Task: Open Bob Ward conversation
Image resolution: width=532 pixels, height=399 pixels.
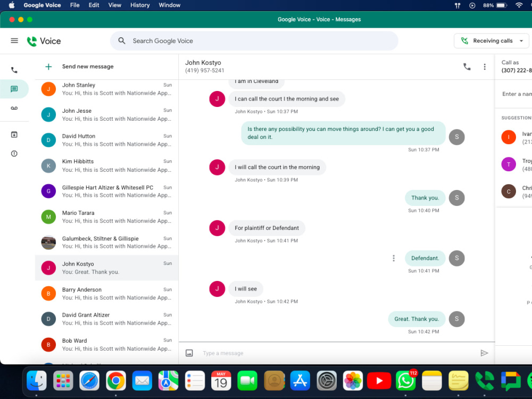Action: click(106, 345)
